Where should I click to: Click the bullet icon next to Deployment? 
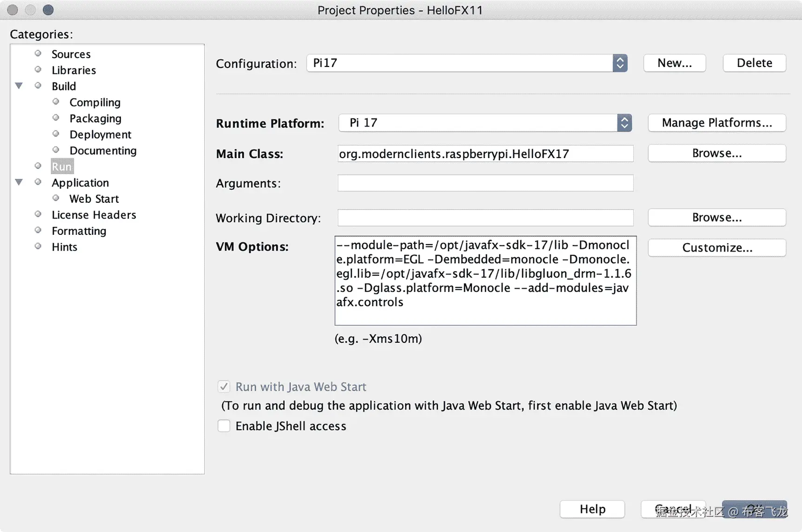tap(56, 134)
